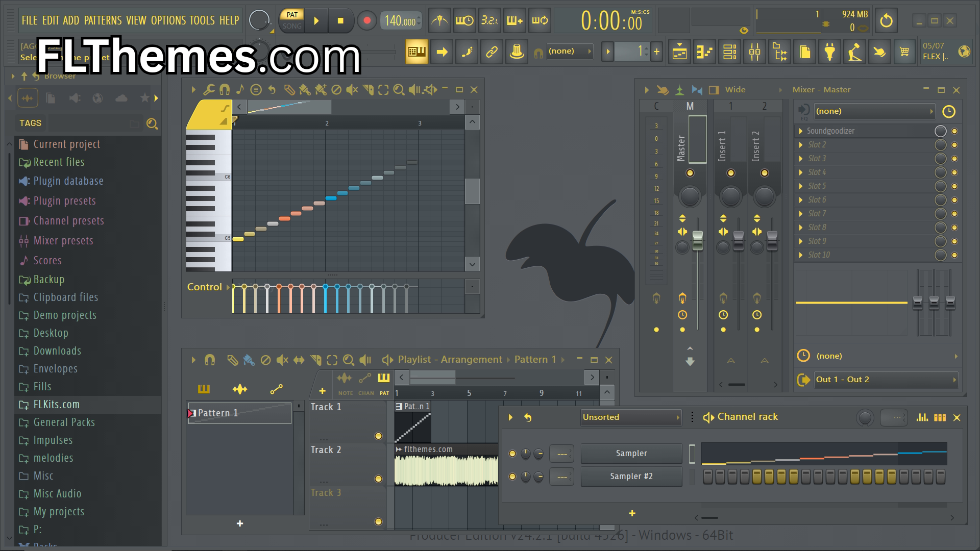Click the Channel rack swing knob
This screenshot has width=980, height=551.
point(865,418)
